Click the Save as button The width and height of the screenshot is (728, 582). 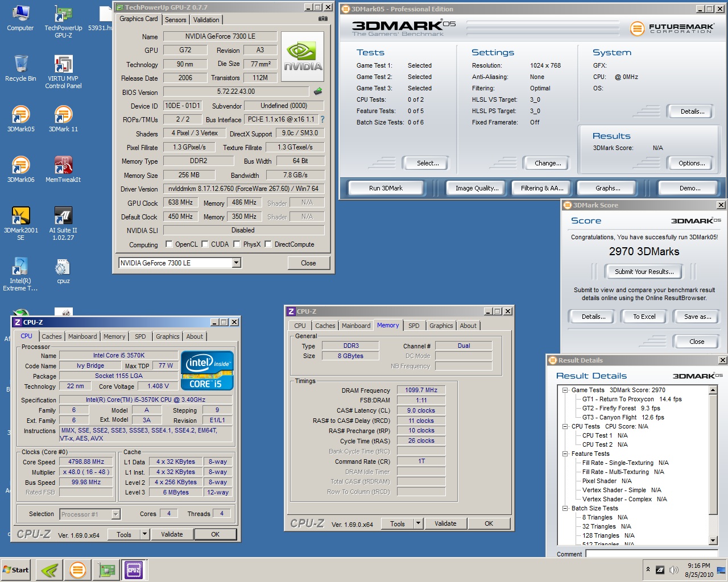697,317
